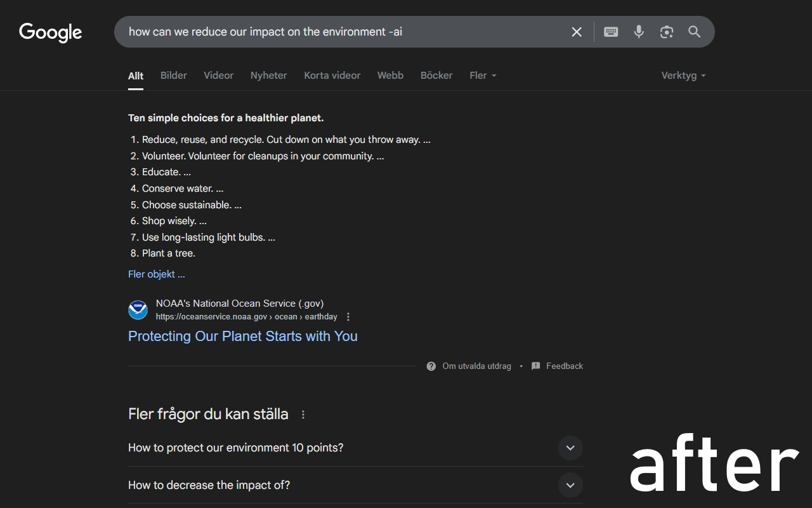
Task: Click the three-dot icon beside Fler frågor du kan ställa
Action: point(303,414)
